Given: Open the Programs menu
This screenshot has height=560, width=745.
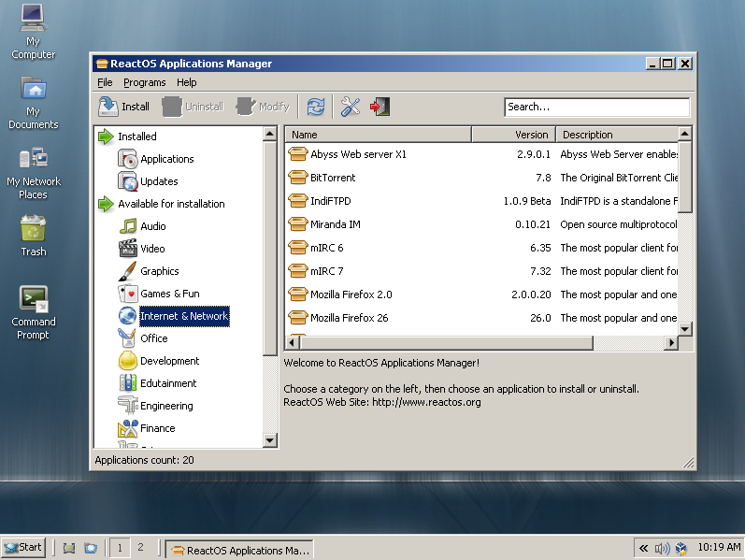Looking at the screenshot, I should (x=145, y=82).
